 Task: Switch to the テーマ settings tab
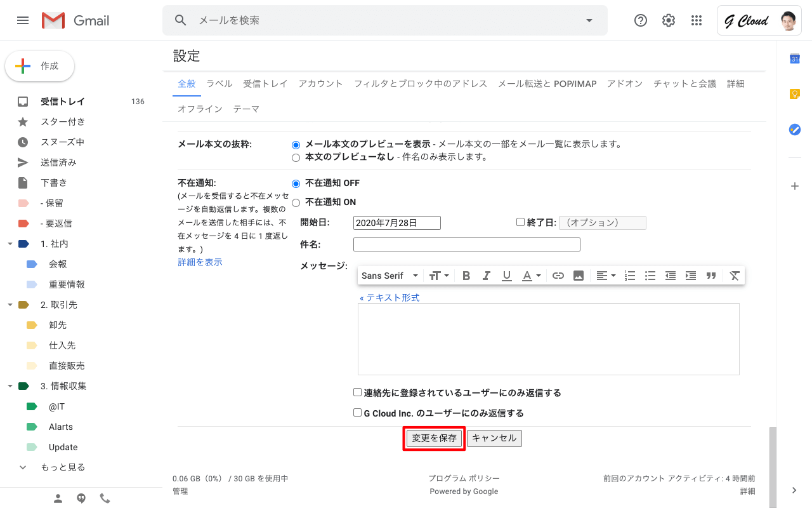tap(246, 109)
